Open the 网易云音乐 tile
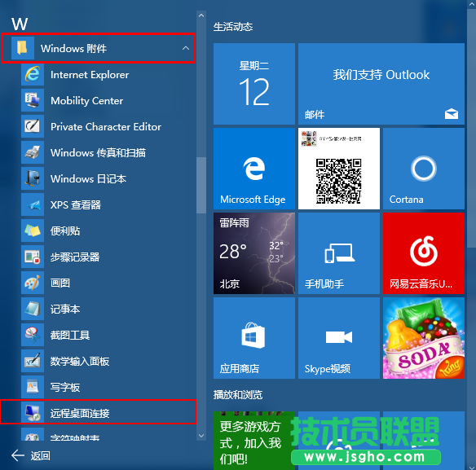This screenshot has width=476, height=470. [x=424, y=253]
